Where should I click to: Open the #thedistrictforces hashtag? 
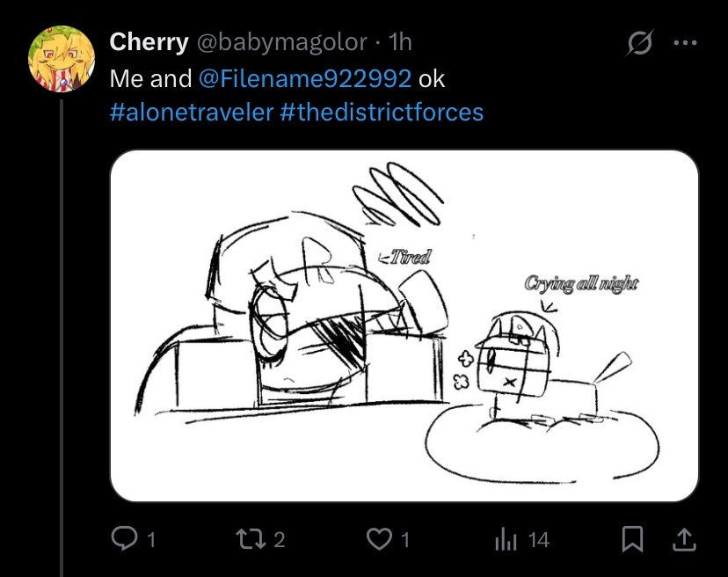(382, 112)
